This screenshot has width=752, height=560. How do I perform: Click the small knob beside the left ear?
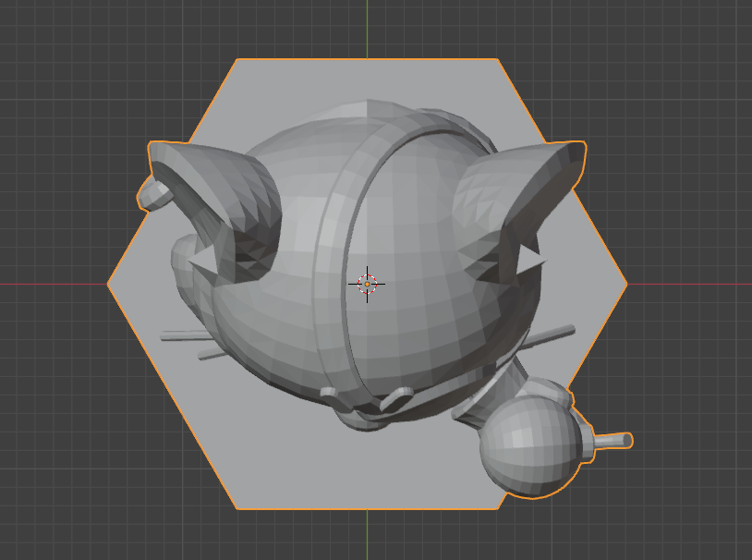click(154, 193)
